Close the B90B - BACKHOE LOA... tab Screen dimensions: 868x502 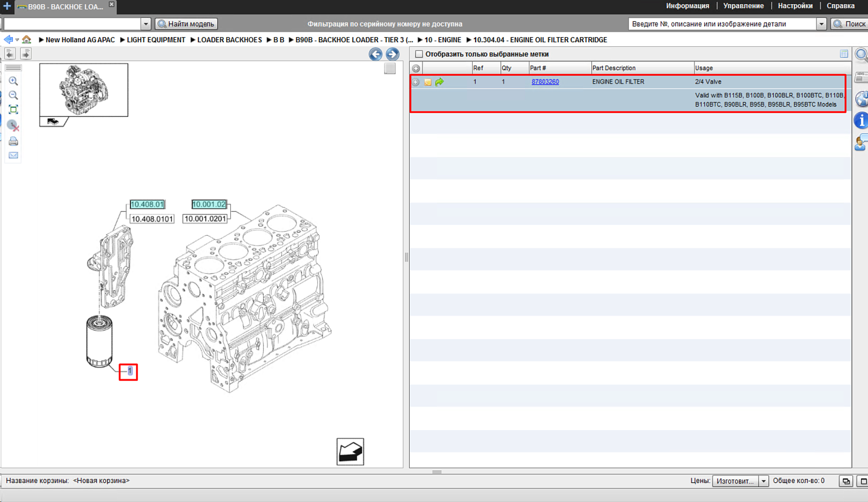[x=112, y=4]
